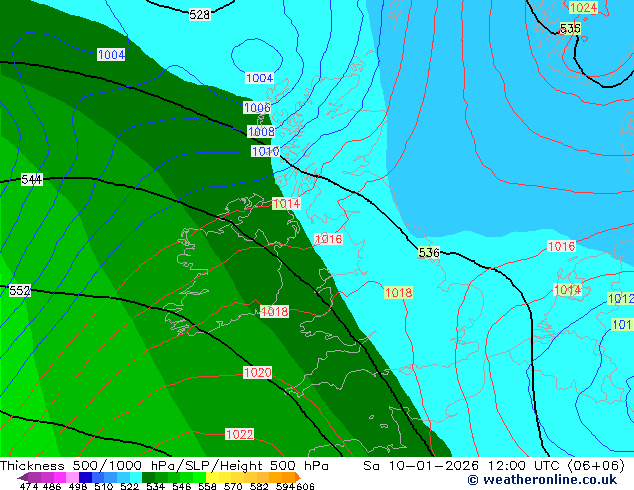The width and height of the screenshot is (634, 490).
Task: Click the 'Sa 10-01-2026 12:00 UTC' timestamp
Action: [461, 466]
